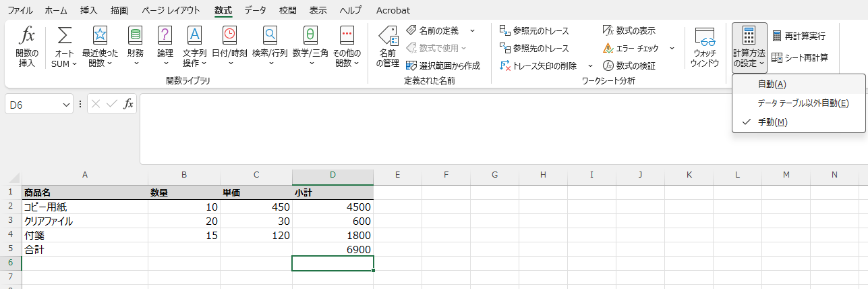Expand トレース矢印の削除 dropdown arrow
868x289 pixels.
point(589,65)
